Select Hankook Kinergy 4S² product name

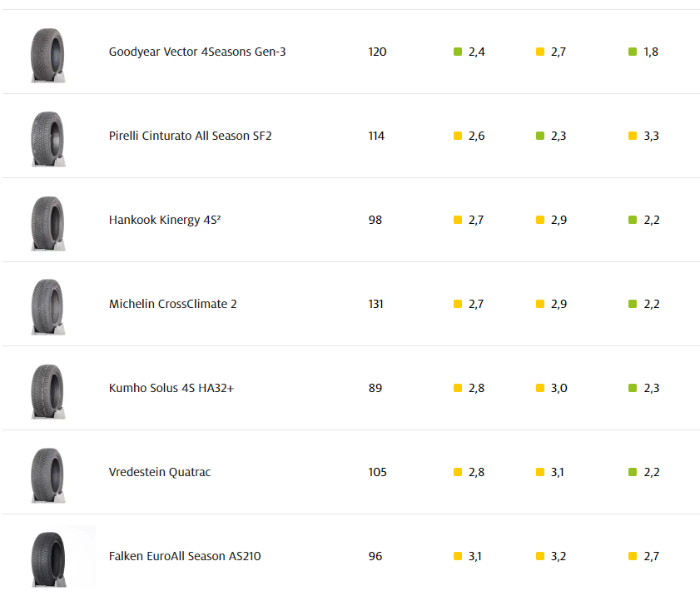pyautogui.click(x=165, y=220)
